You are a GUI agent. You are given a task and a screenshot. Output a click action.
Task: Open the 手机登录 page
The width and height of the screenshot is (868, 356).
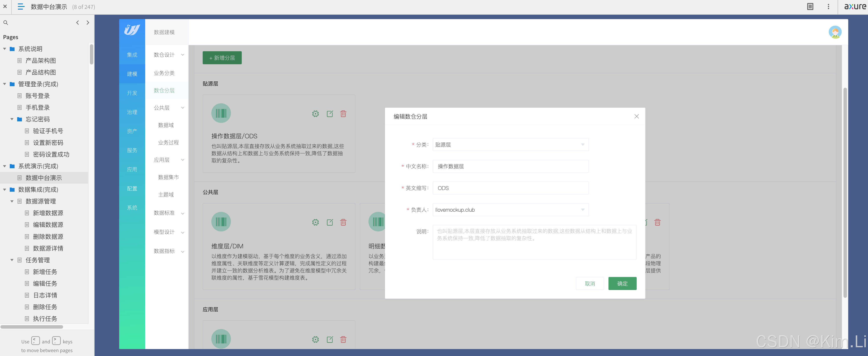tap(37, 107)
